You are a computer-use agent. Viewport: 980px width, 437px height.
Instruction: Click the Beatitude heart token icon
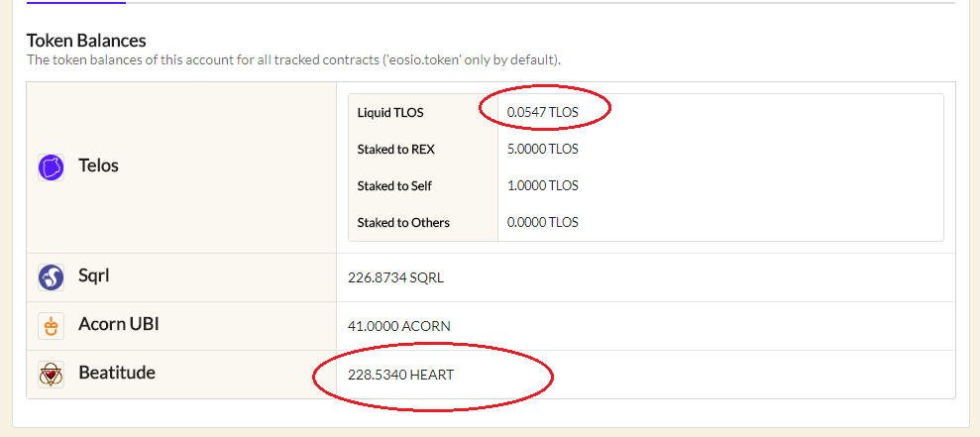(51, 375)
